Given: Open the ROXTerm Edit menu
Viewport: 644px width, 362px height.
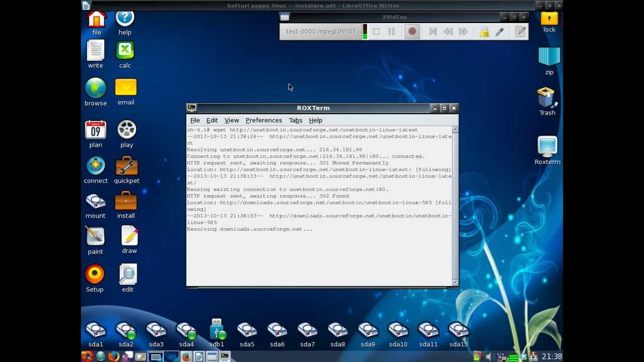Looking at the screenshot, I should pyautogui.click(x=212, y=121).
